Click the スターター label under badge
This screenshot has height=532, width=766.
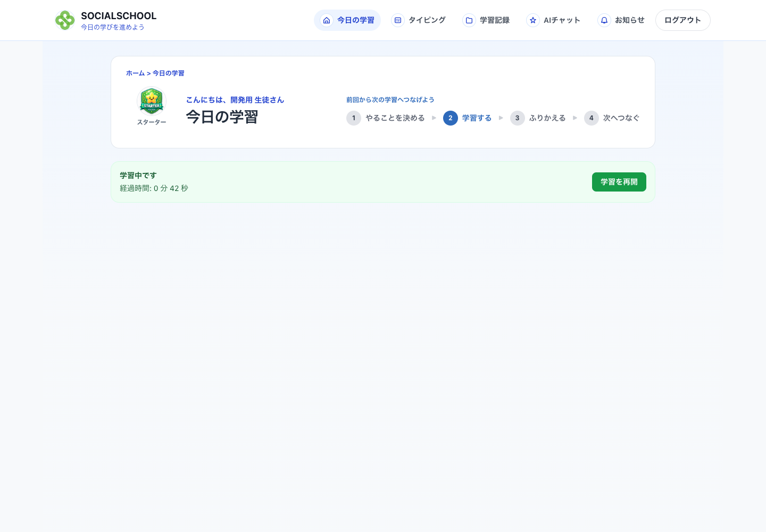[x=152, y=122]
